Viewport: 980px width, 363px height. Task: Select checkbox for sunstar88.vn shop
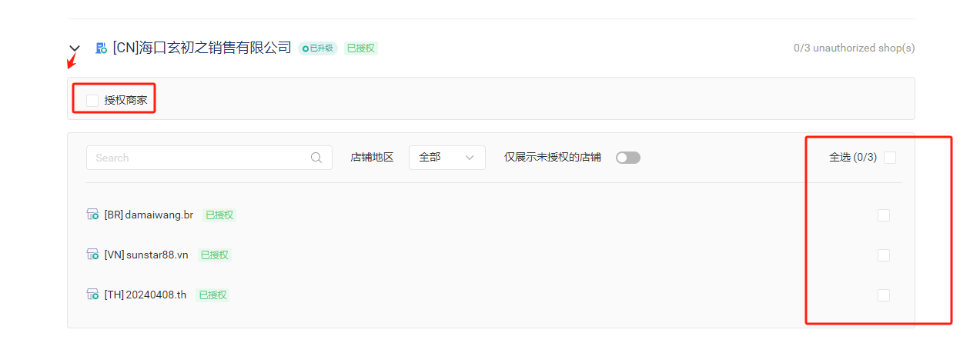(884, 255)
